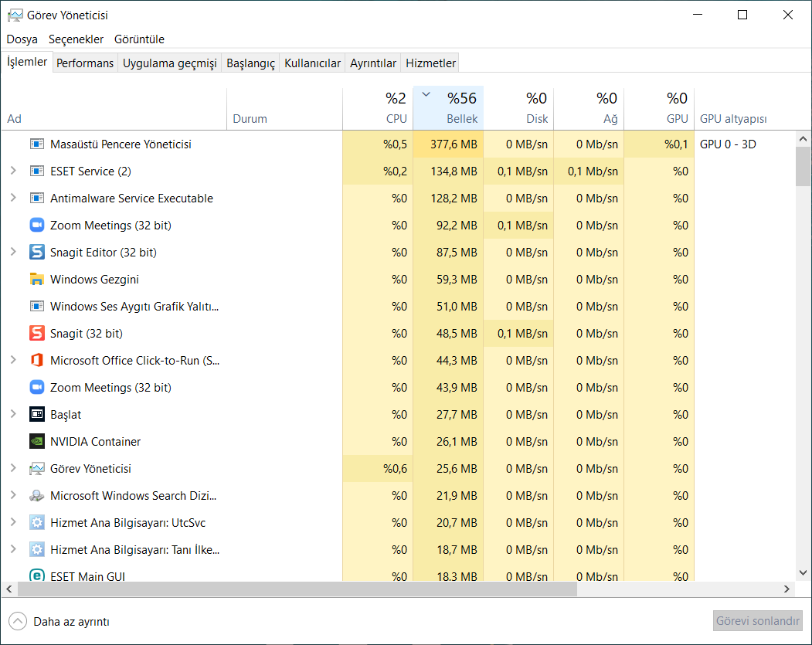
Task: Open the Seçenekler menu
Action: (76, 39)
